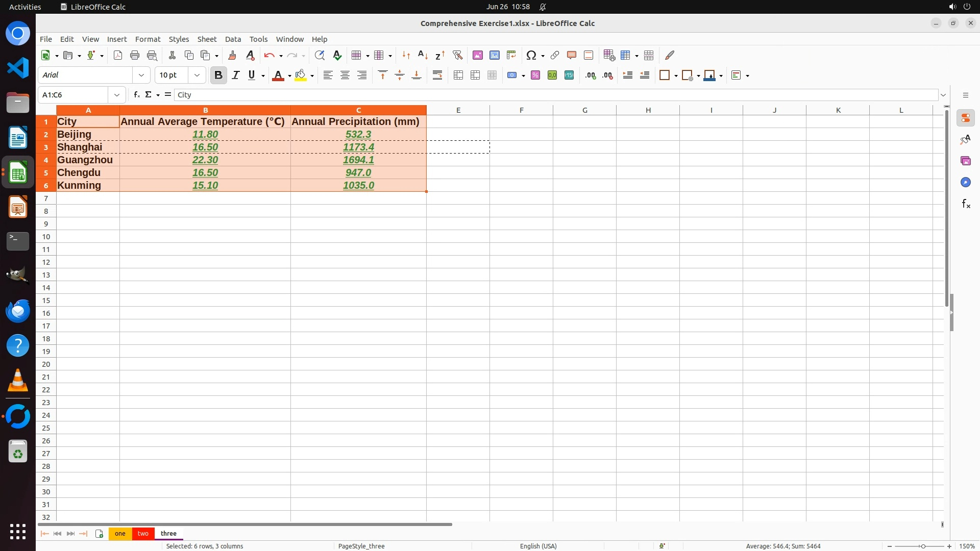Screen dimensions: 980x551
Task: Click the Insert Chart icon
Action: 494,55
